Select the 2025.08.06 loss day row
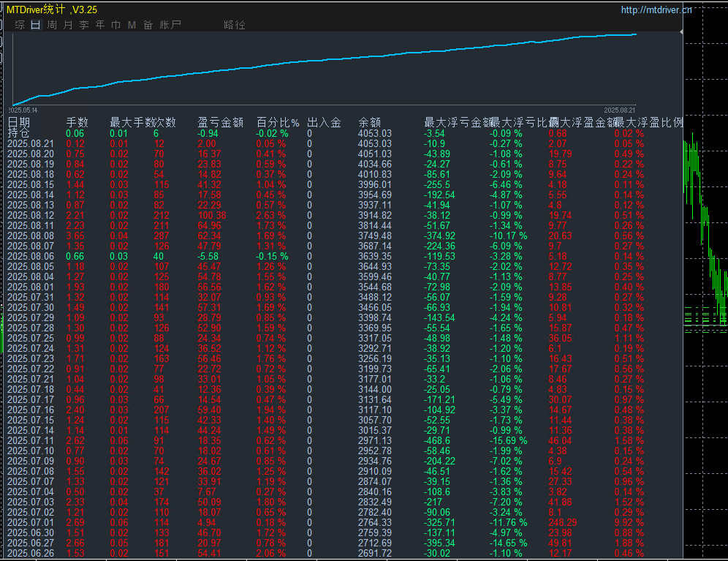This screenshot has width=728, height=561. [31, 256]
